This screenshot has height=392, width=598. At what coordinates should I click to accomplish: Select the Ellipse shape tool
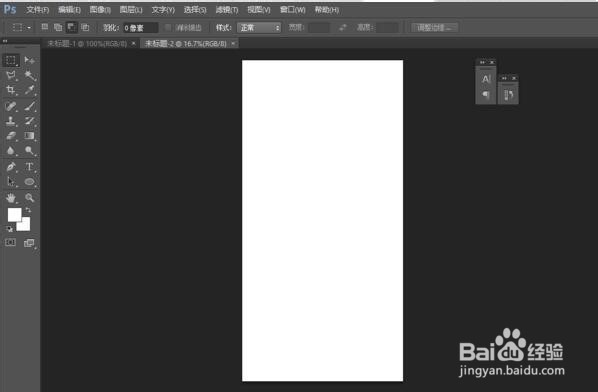coord(29,182)
